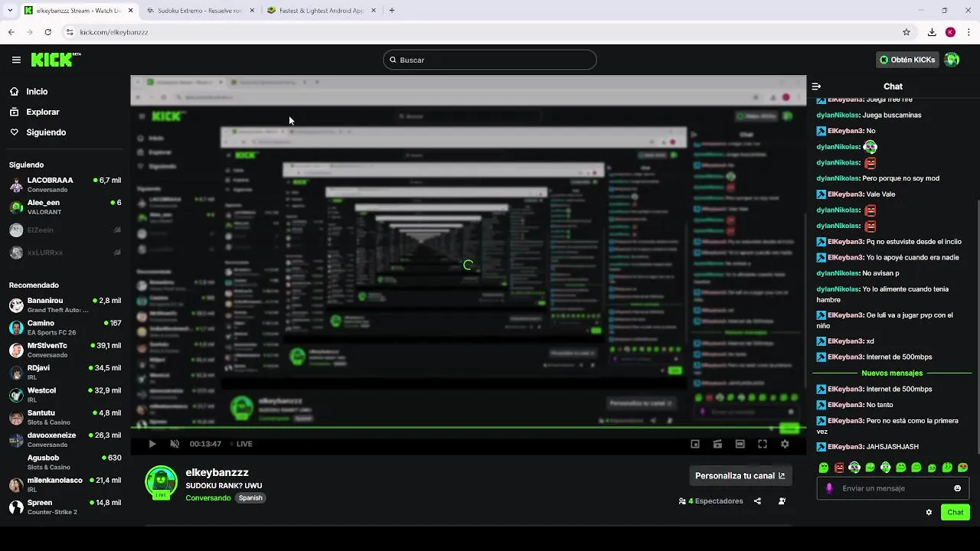980x551 pixels.
Task: Open Alee_een VALORANT channel
Action: click(x=65, y=207)
